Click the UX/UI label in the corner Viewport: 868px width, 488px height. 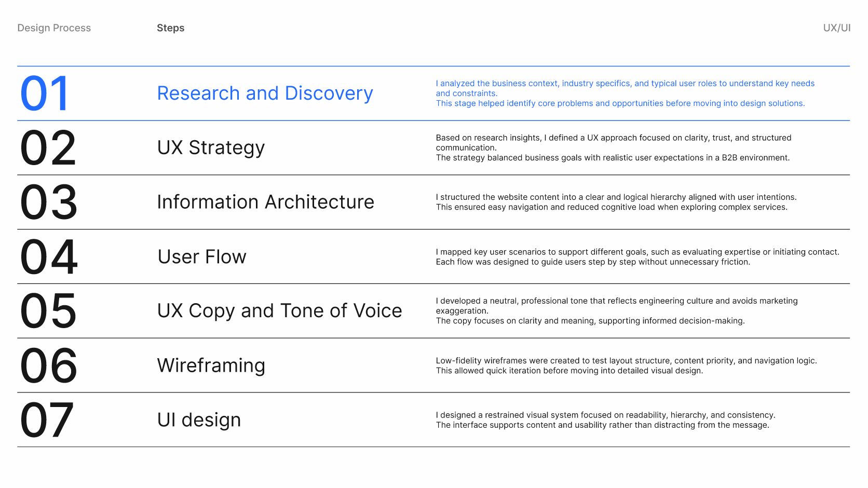coord(836,28)
